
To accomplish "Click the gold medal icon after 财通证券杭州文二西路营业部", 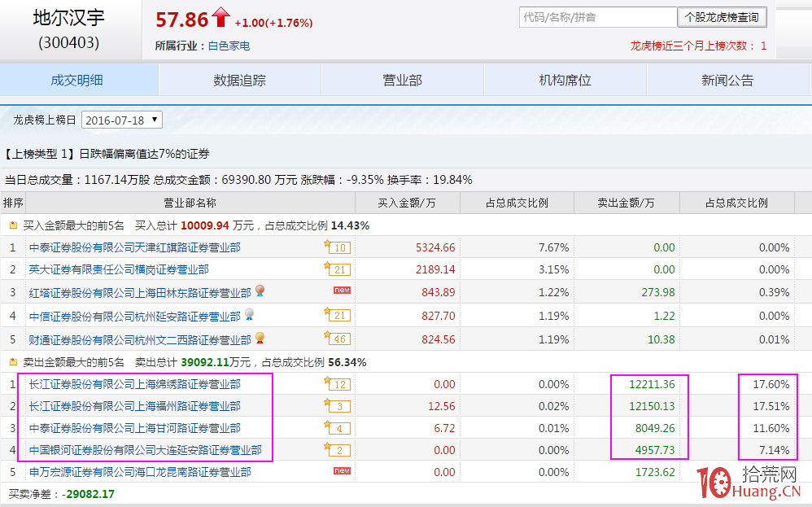I will point(260,339).
